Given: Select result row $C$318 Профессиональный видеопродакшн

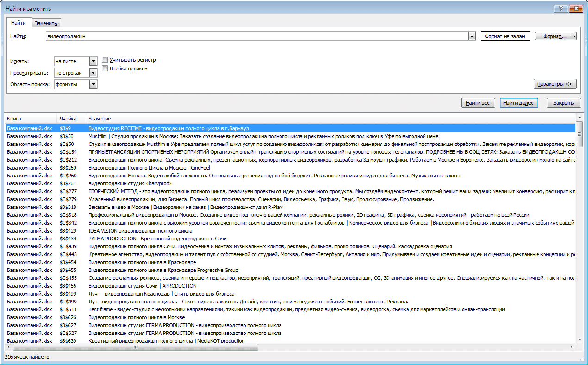Looking at the screenshot, I should (x=290, y=215).
